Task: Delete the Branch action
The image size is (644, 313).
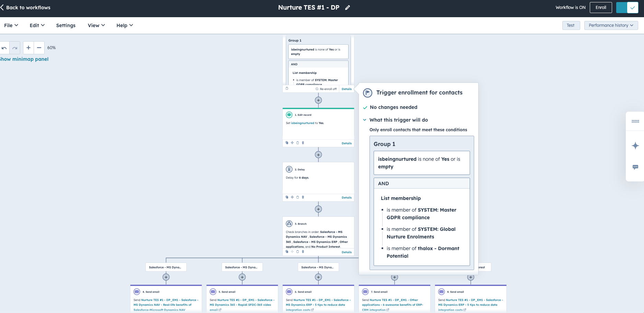Action: coord(303,251)
